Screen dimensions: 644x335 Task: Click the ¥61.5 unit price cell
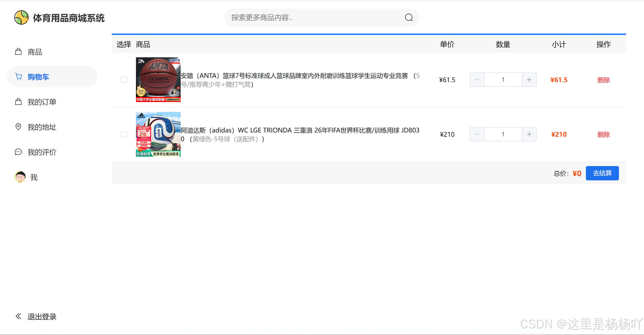[x=447, y=80]
